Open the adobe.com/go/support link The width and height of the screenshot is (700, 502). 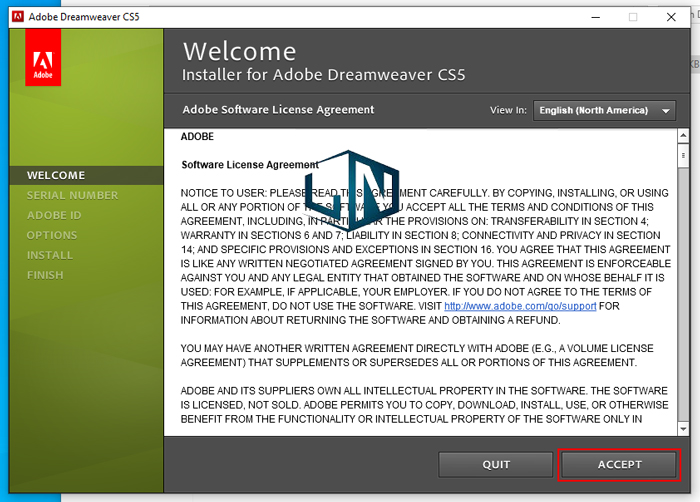coord(520,306)
